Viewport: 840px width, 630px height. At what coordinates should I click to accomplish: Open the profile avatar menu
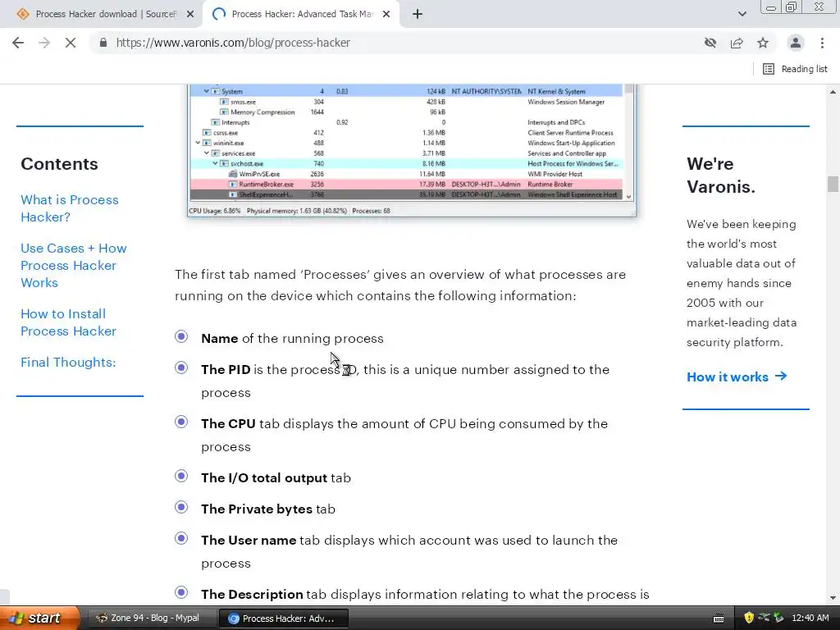pos(796,43)
